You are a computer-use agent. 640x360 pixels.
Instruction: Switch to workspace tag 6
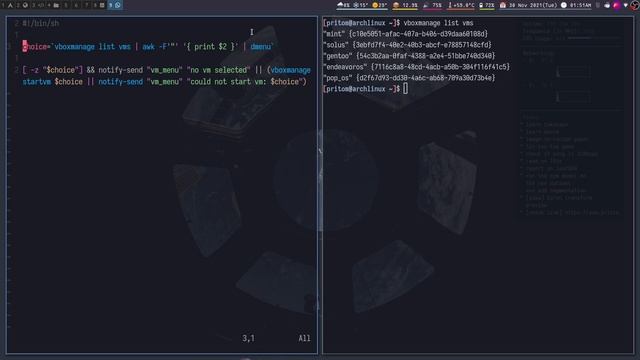coord(76,5)
